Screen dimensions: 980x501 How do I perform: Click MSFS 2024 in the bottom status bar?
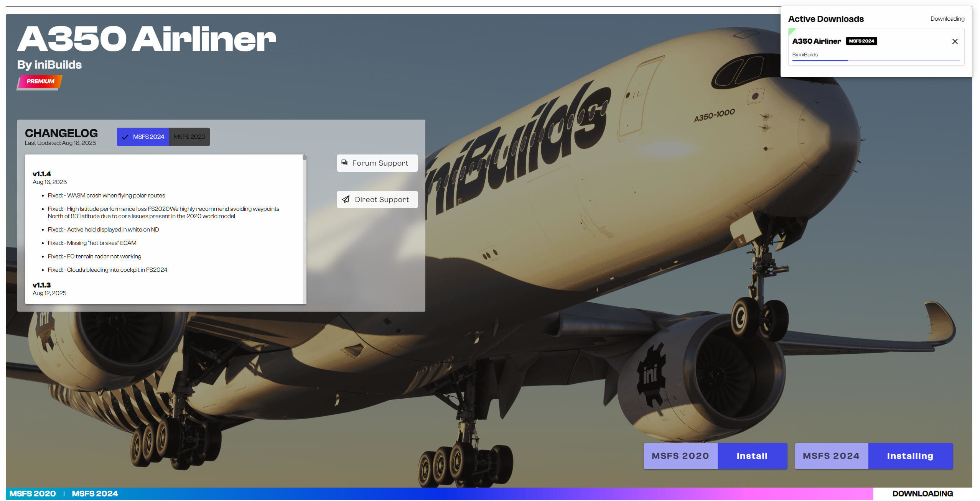tap(95, 494)
